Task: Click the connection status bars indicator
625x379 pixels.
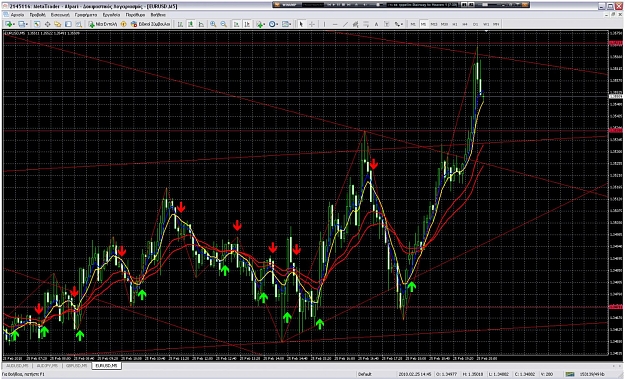Action: click(570, 374)
